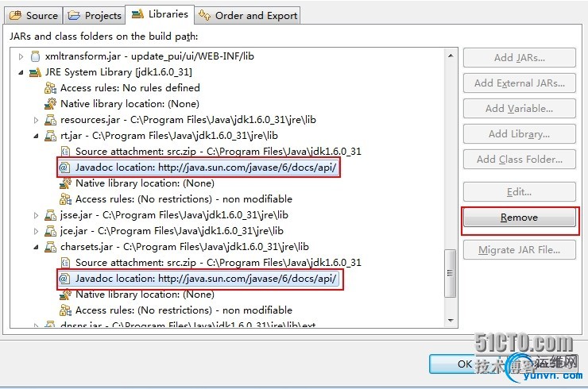The image size is (588, 389).
Task: Click rt.jar Javadoc location @ icon
Action: tap(64, 168)
